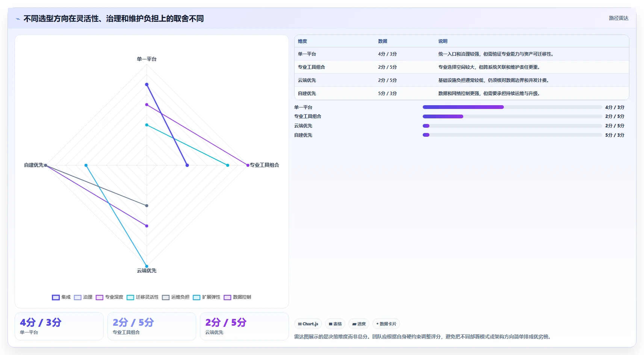Click the page title 不同选型方向…取舍不同
The height and width of the screenshot is (355, 644).
[113, 19]
